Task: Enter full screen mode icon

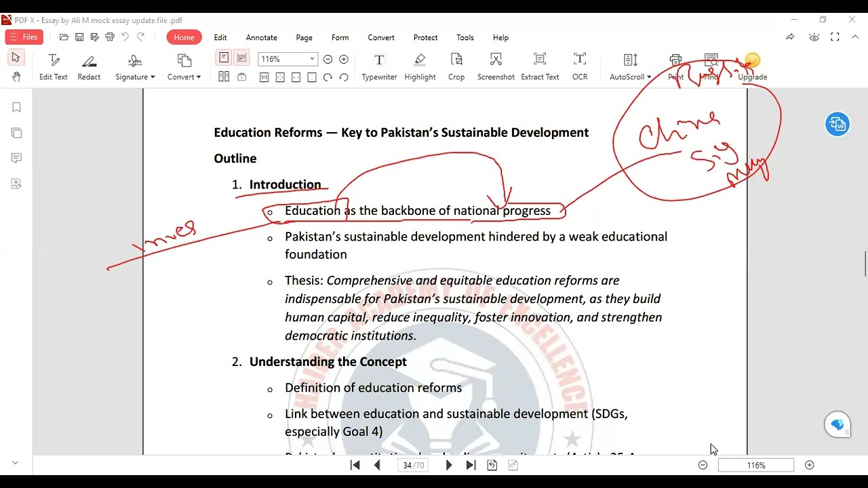Action: click(x=835, y=37)
